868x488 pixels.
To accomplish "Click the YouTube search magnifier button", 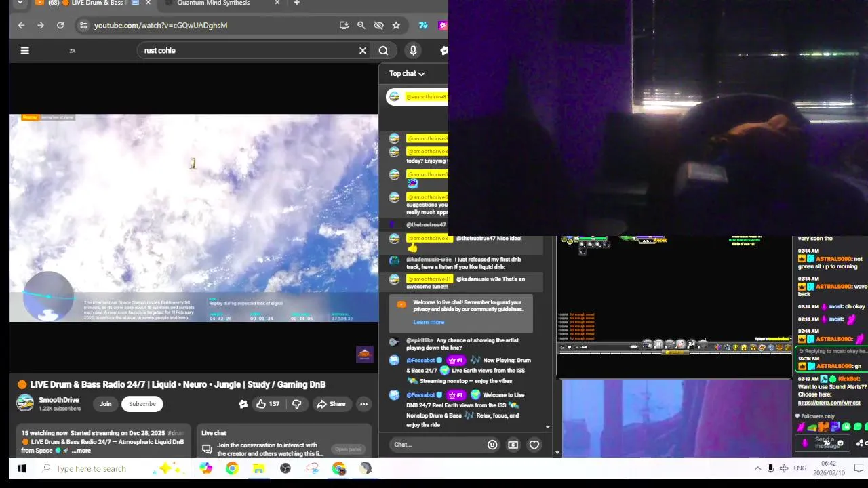I will point(383,50).
